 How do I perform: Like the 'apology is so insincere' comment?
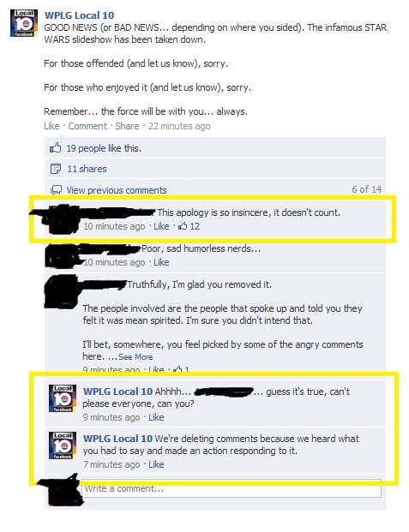(161, 226)
